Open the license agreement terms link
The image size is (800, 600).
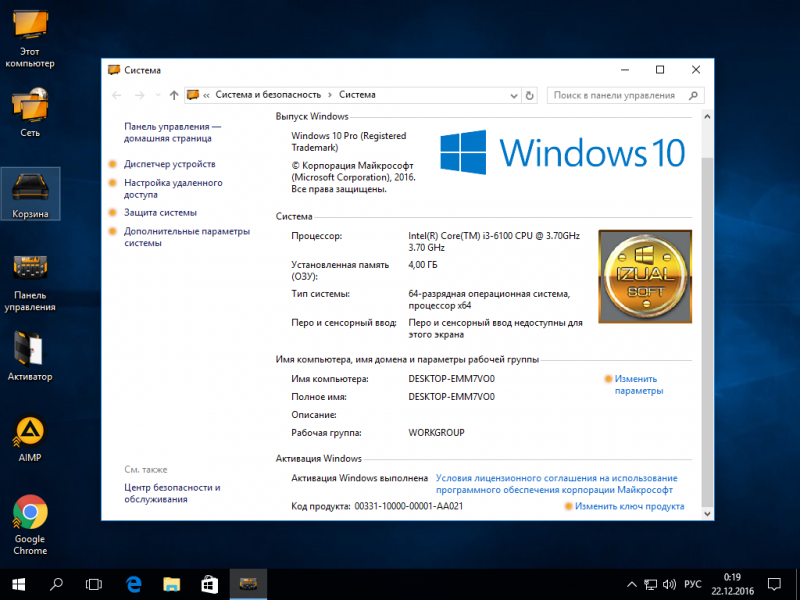pos(557,484)
